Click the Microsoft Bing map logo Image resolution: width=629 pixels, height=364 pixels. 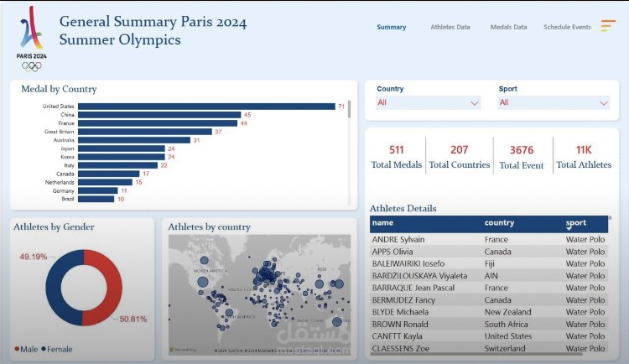pyautogui.click(x=183, y=350)
